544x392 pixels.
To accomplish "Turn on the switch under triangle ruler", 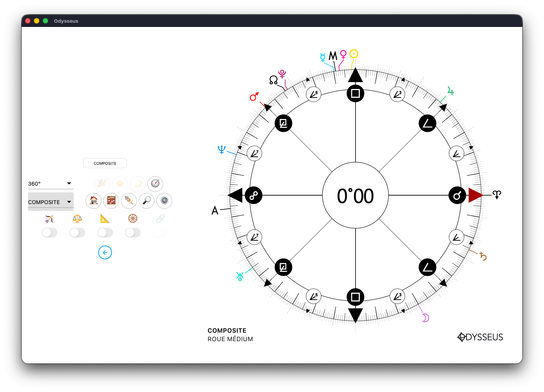I will tap(105, 233).
